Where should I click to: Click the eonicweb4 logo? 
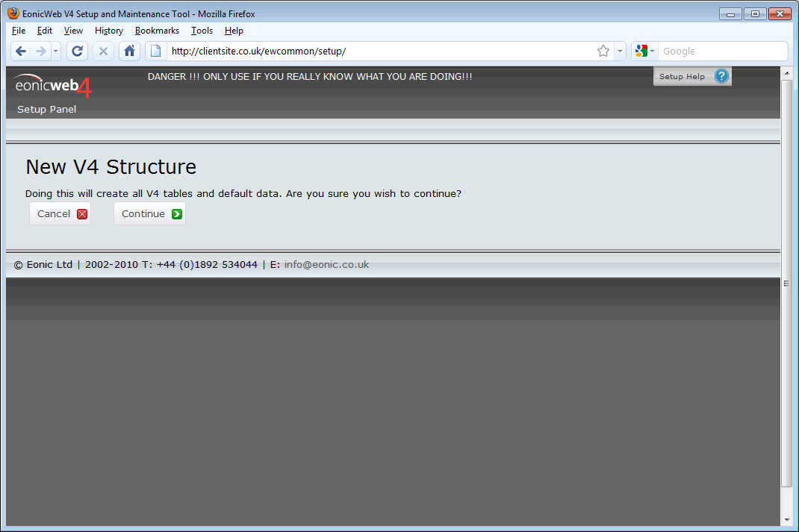(x=53, y=86)
